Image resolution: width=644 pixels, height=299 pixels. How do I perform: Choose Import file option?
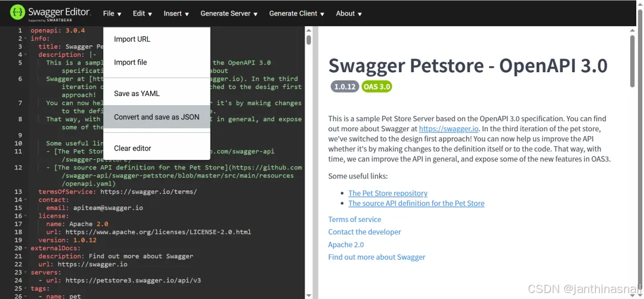pos(156,62)
